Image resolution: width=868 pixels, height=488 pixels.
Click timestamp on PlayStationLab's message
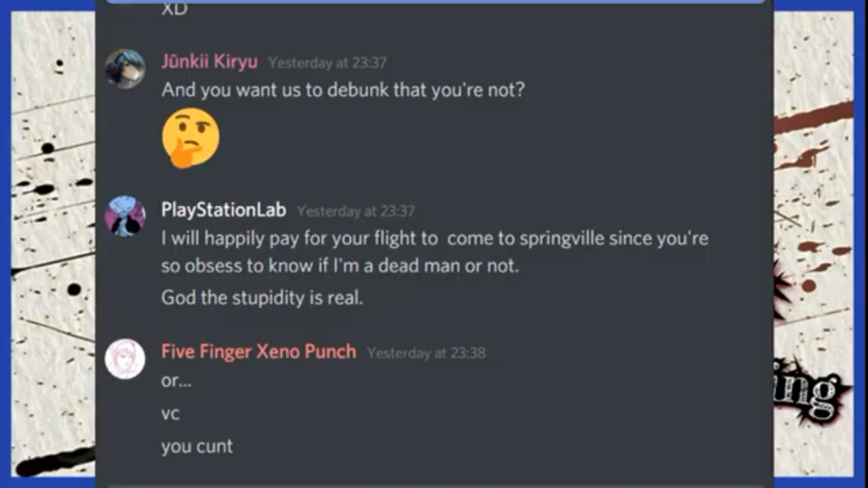tap(356, 211)
